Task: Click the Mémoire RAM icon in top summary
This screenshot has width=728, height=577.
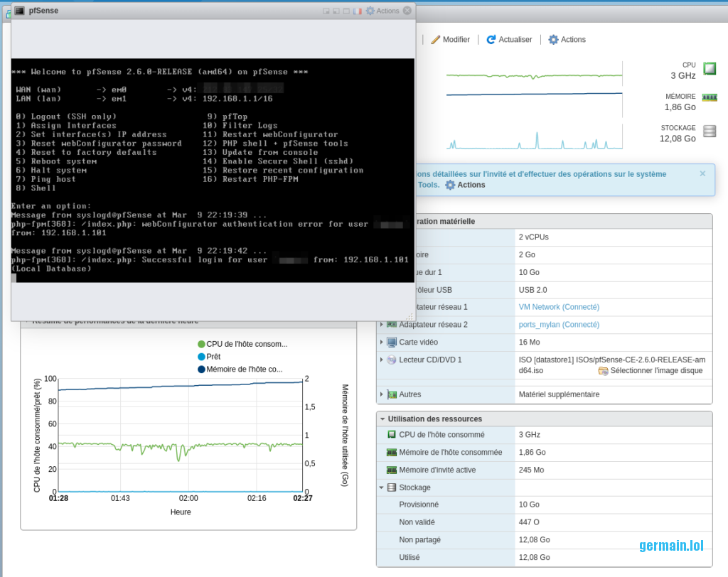Action: [709, 97]
